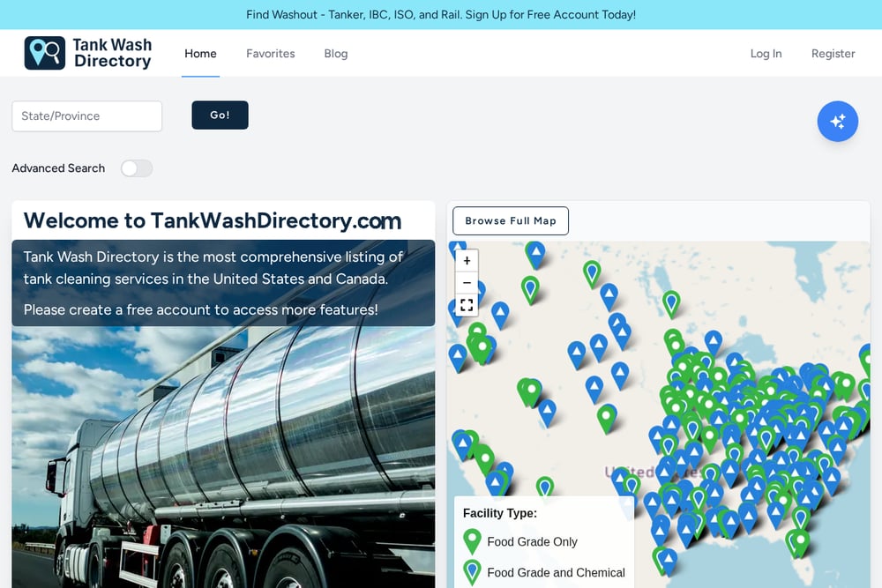Click the 'Food Grade Only' legend label
Viewport: 882px width, 588px height.
(532, 542)
